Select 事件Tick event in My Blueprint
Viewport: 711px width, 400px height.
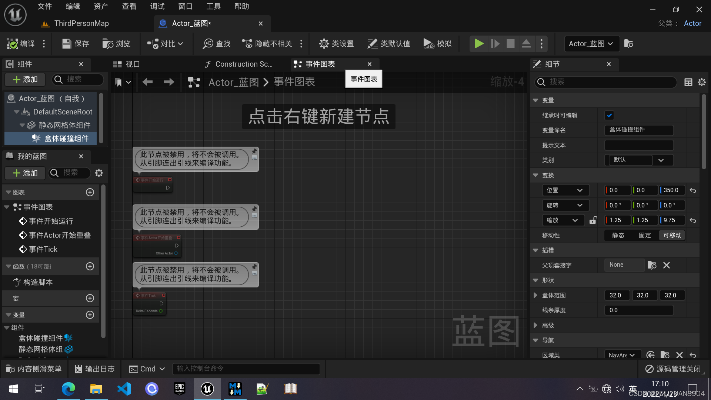43,249
